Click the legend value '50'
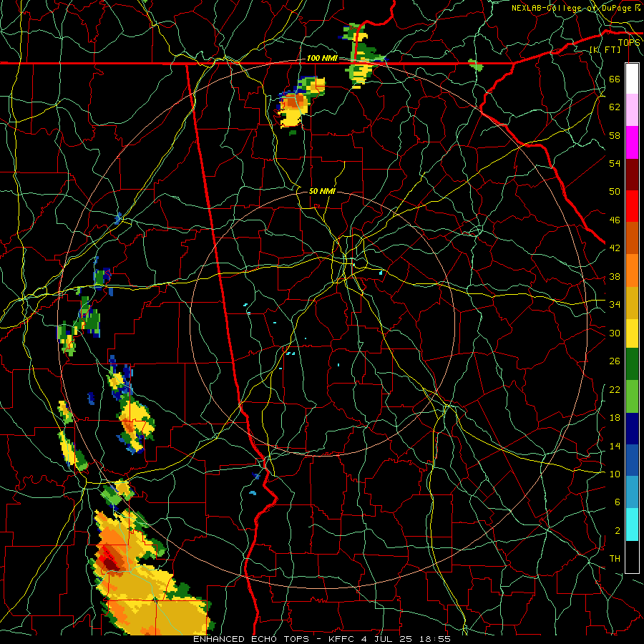The image size is (644, 644). 615,191
